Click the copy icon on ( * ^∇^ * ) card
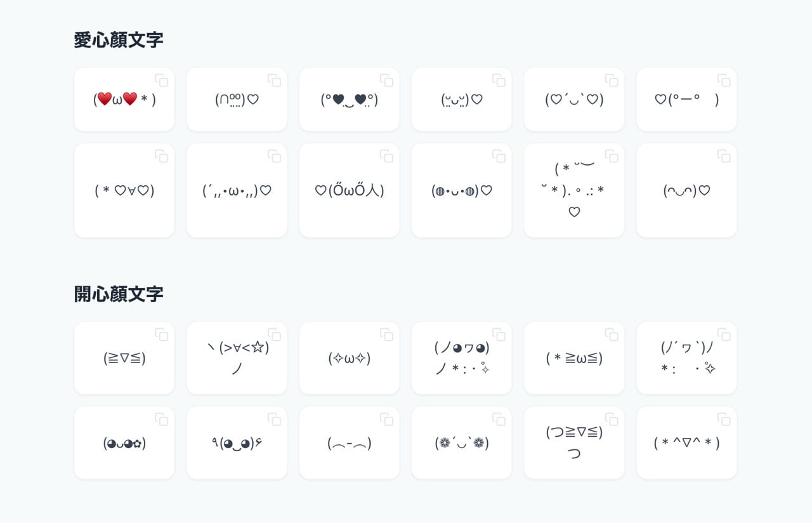This screenshot has width=812, height=523. 724,420
